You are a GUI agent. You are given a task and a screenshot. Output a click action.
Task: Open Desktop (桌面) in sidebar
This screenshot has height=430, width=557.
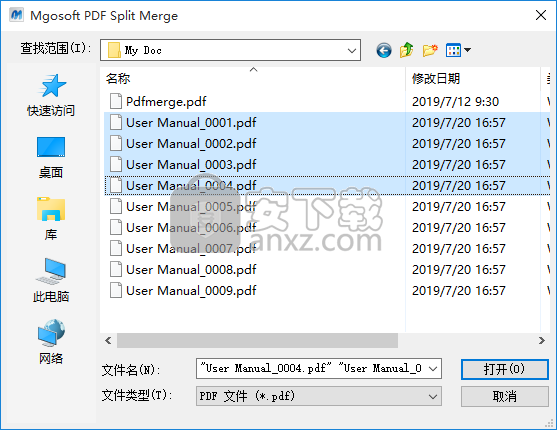click(x=51, y=157)
